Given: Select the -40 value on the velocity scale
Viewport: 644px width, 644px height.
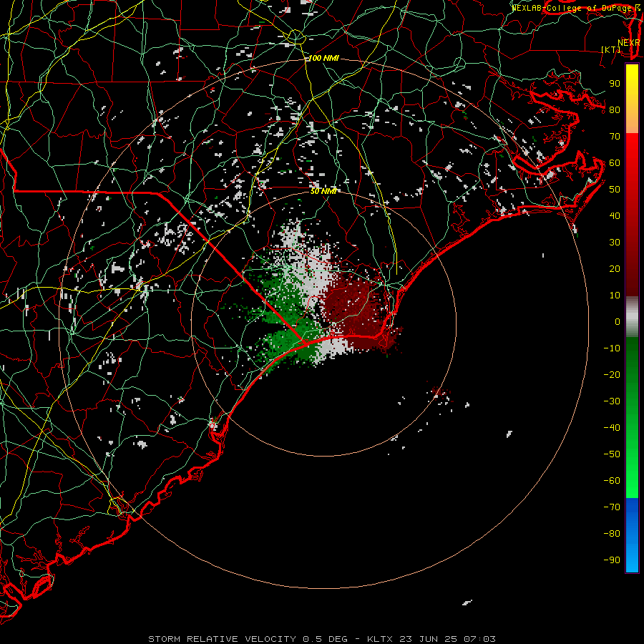Looking at the screenshot, I should click(x=612, y=428).
